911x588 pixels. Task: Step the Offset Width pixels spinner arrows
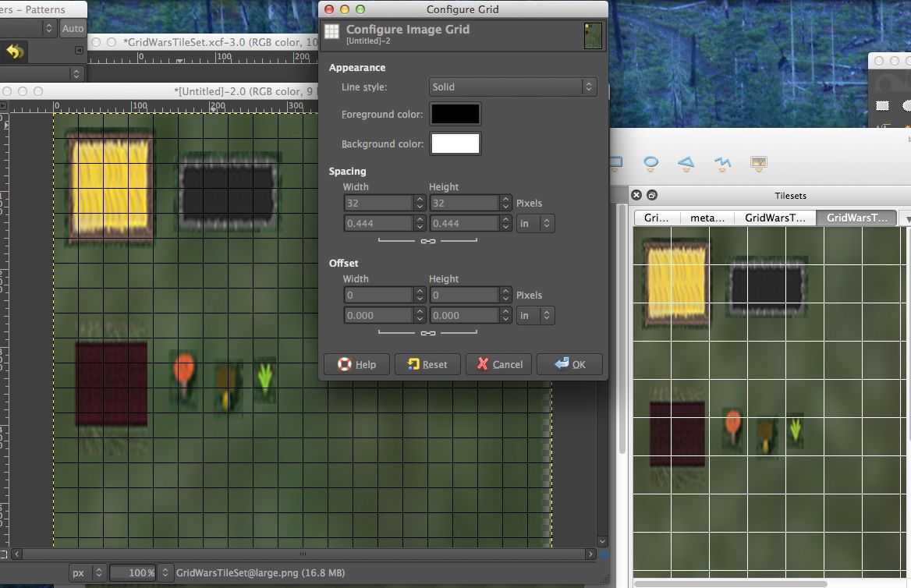click(x=420, y=295)
